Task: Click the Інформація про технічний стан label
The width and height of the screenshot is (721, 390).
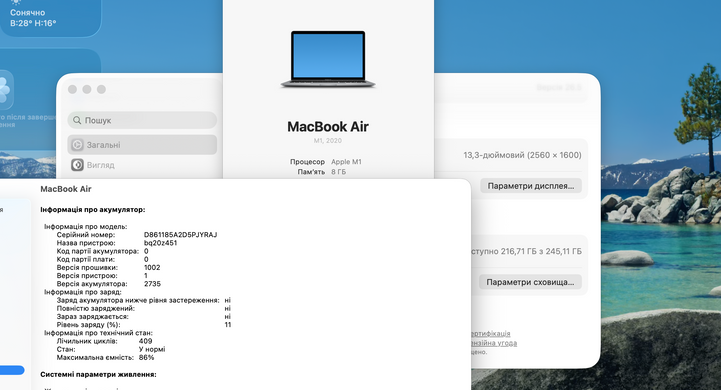Action: pos(98,333)
